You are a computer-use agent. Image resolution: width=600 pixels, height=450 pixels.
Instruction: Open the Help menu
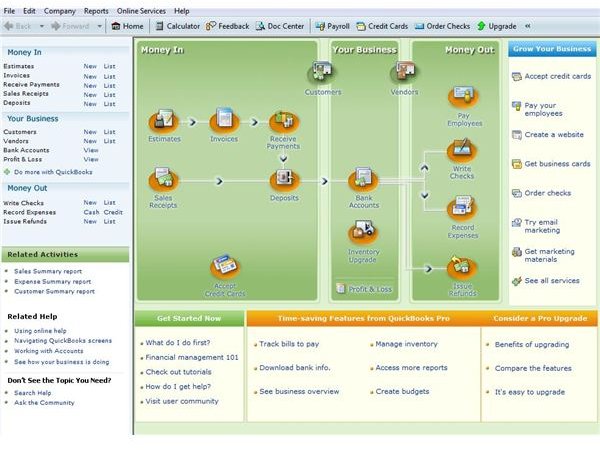point(182,11)
